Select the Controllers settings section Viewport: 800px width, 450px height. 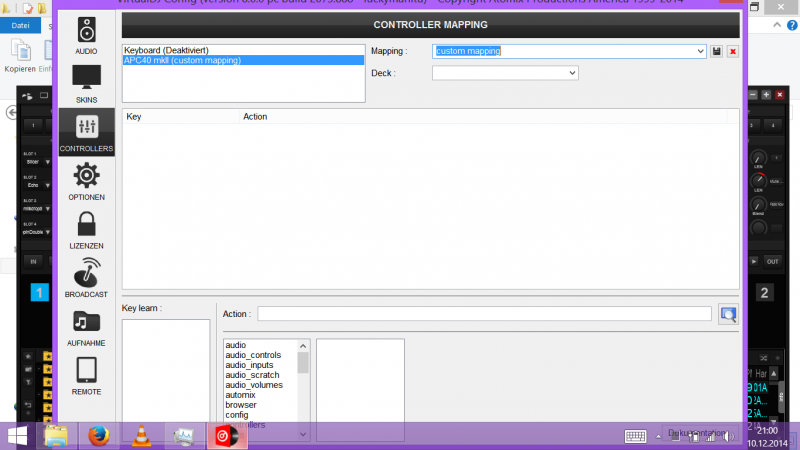86,132
